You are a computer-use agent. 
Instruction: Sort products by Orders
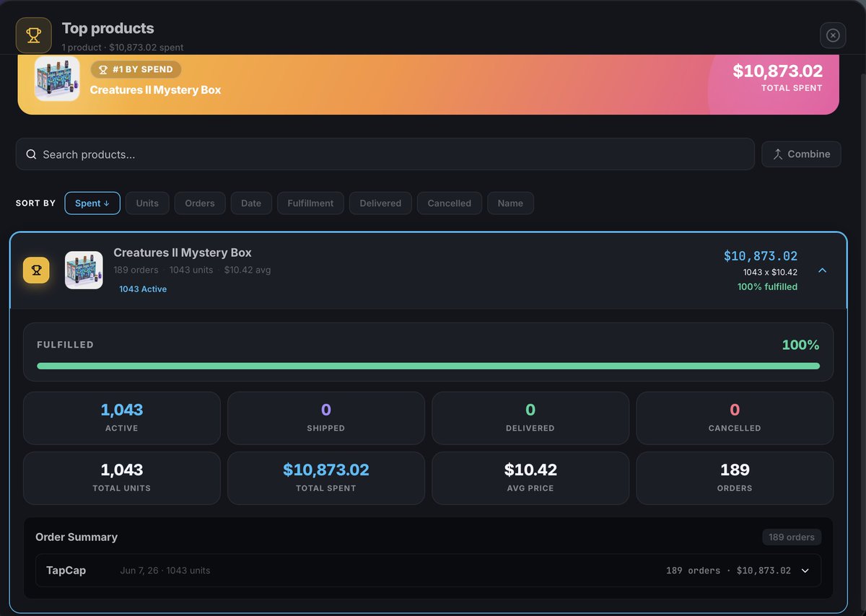[200, 203]
